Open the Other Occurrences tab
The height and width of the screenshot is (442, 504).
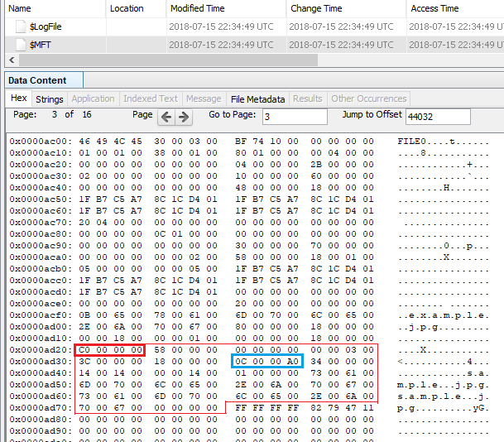[x=369, y=98]
